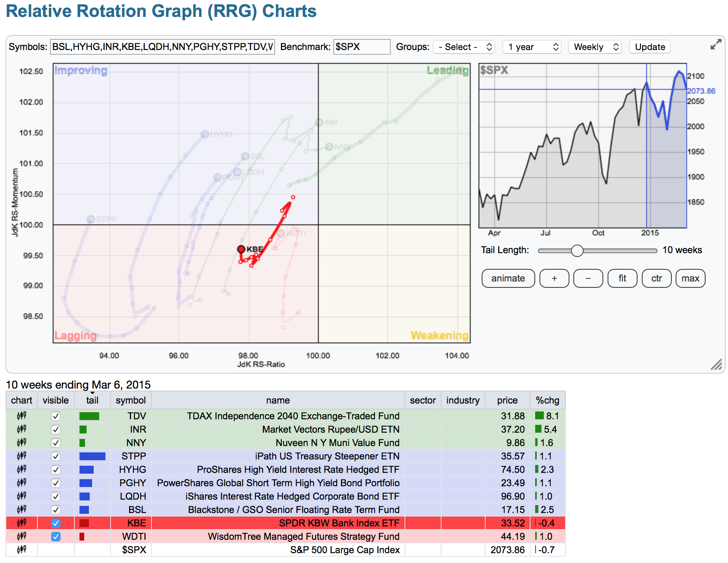Screen dimensions: 728x563
Task: Select the STPP point on the RRG
Action: tap(91, 219)
